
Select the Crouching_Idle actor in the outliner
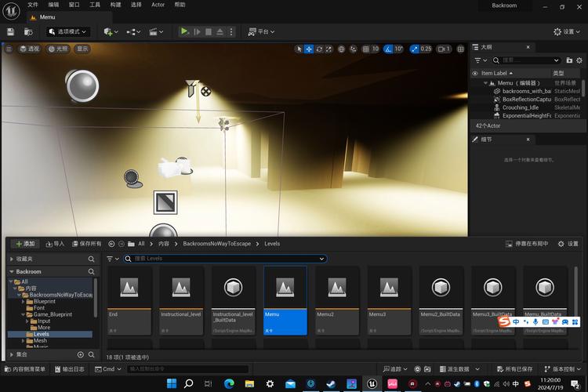[520, 107]
